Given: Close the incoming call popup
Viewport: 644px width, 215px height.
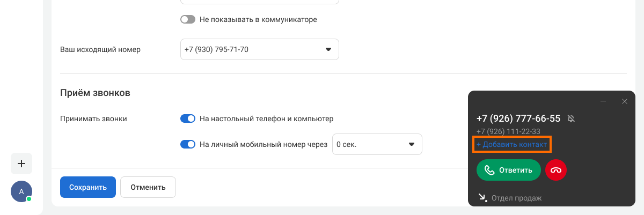Looking at the screenshot, I should click(624, 101).
